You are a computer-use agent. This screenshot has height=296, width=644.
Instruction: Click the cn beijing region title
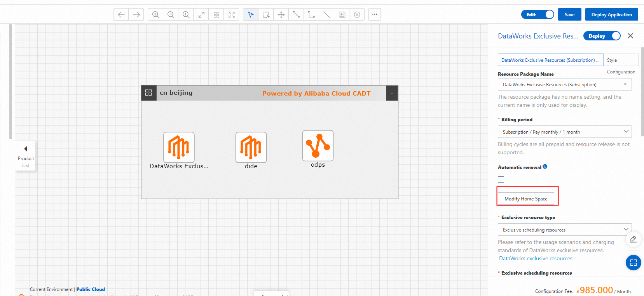(176, 92)
